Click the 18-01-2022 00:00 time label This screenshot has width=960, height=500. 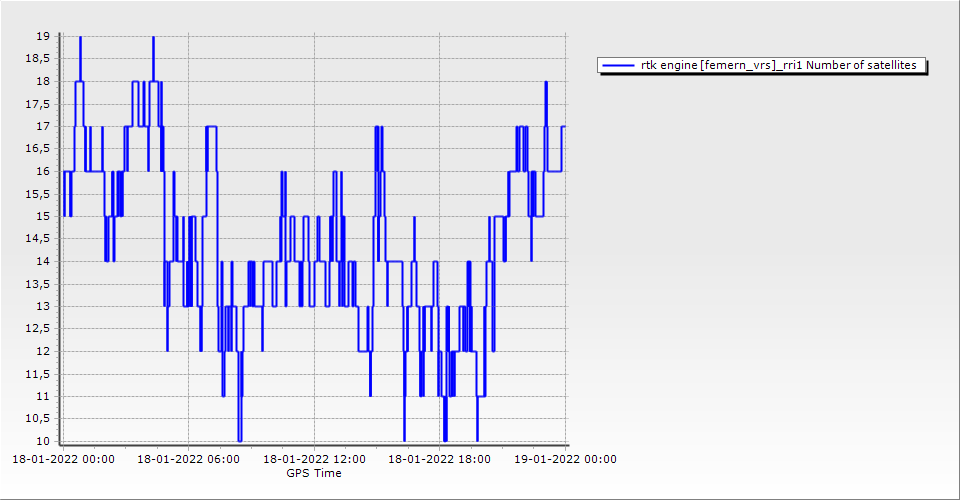click(x=63, y=459)
